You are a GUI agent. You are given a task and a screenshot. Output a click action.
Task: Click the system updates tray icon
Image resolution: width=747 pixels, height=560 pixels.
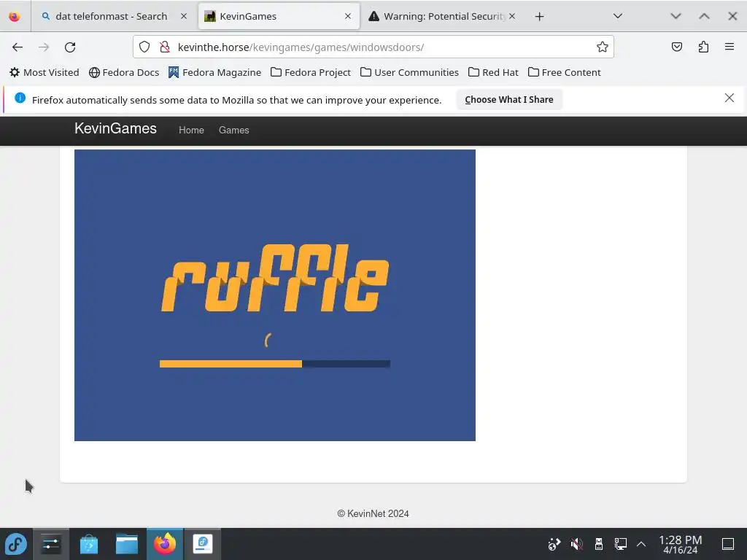pos(554,544)
